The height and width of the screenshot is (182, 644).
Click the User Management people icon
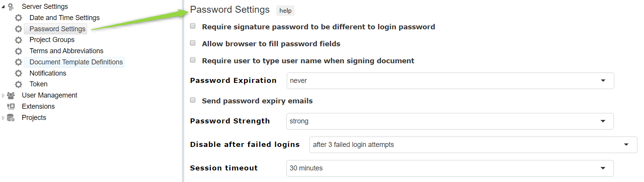[x=11, y=95]
